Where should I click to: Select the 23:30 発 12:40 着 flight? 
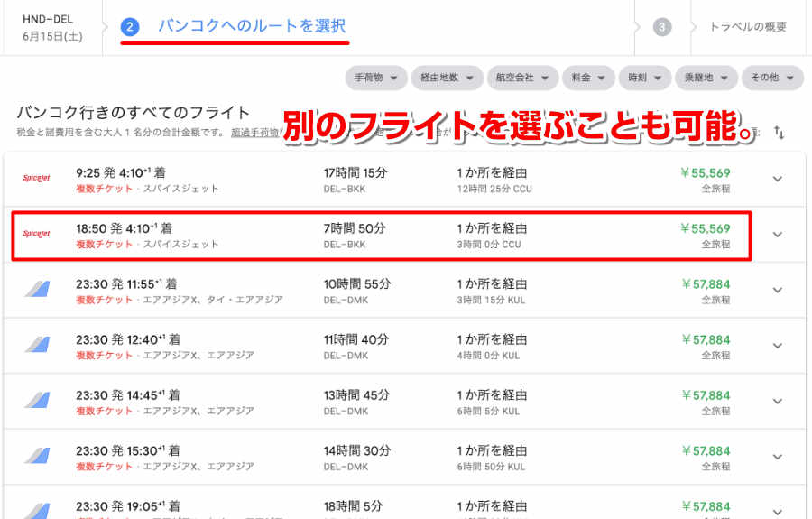tap(404, 346)
